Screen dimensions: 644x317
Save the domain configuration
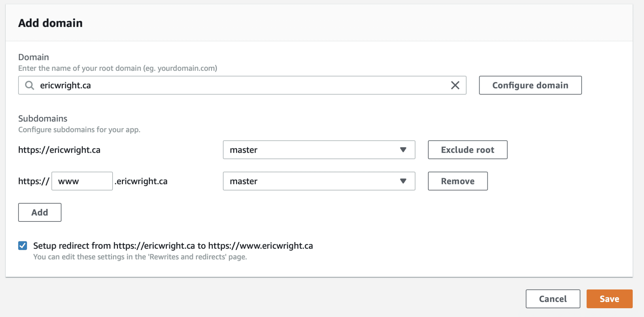click(x=609, y=299)
